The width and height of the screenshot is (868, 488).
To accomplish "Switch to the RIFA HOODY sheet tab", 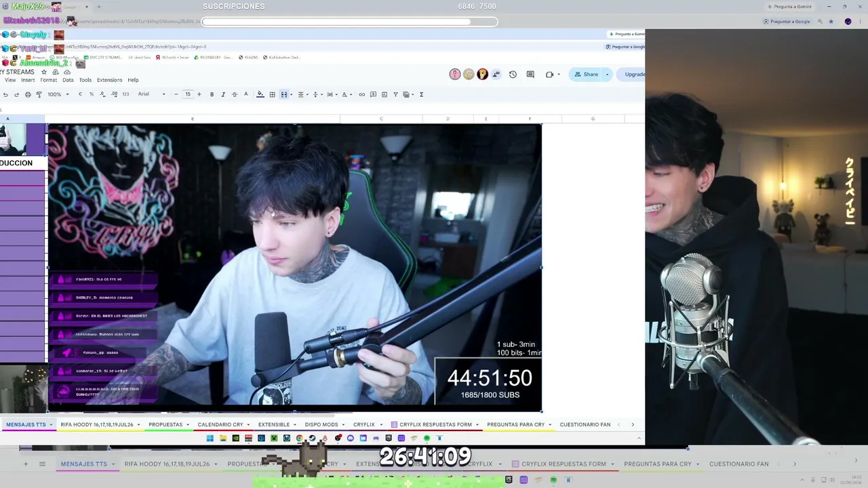I will [x=100, y=425].
